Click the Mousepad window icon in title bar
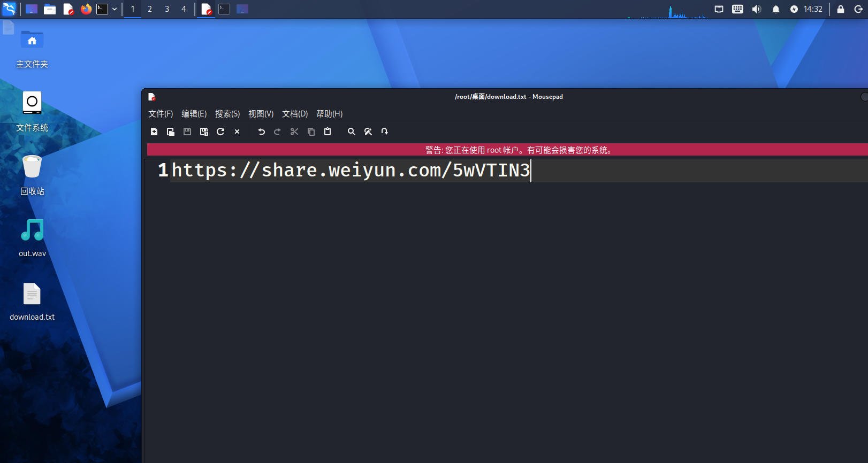This screenshot has width=868, height=463. [152, 97]
